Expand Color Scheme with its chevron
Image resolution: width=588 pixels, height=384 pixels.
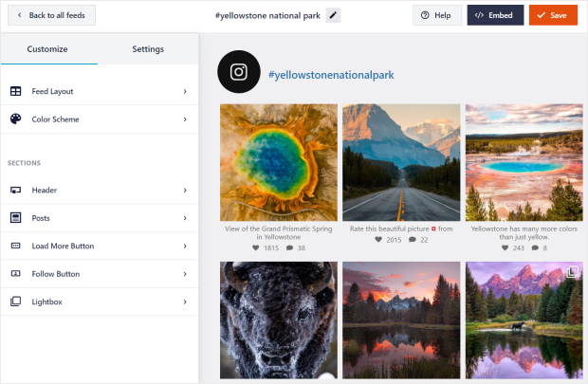tap(185, 119)
